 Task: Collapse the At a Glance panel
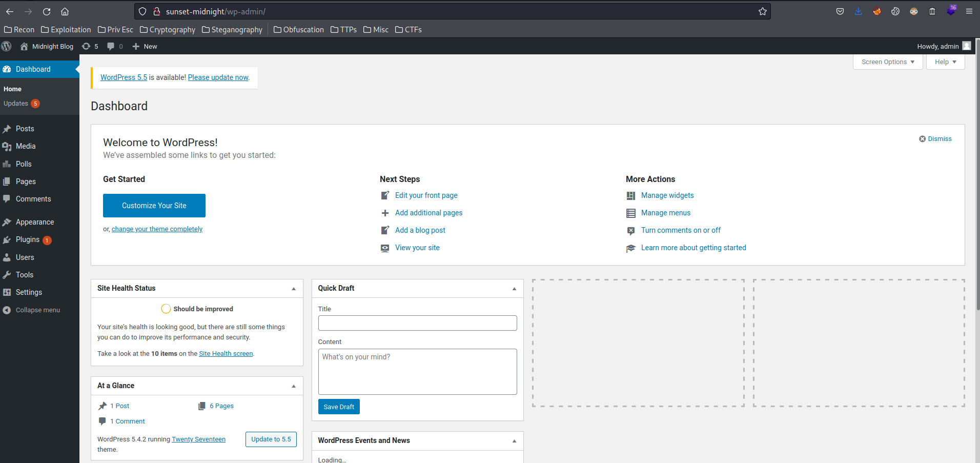pos(294,386)
